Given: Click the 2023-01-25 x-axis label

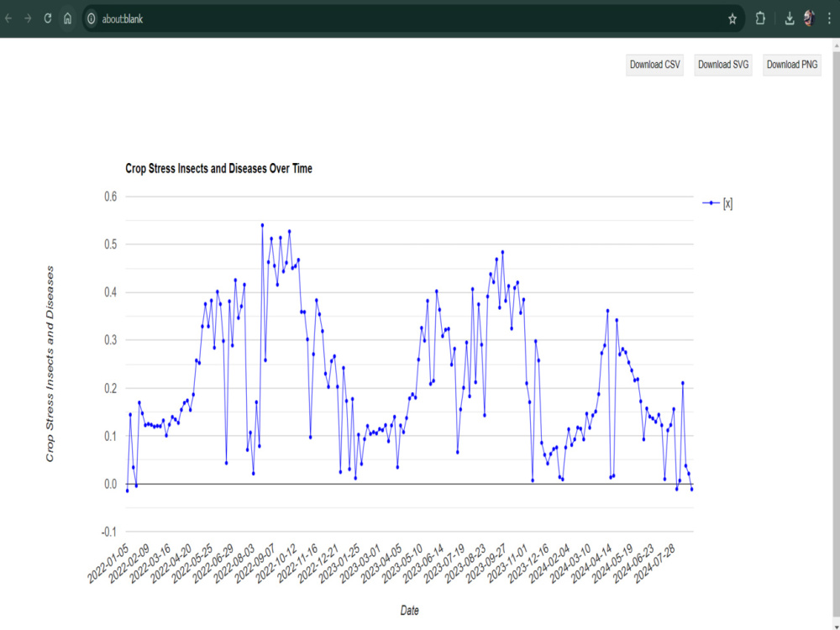Looking at the screenshot, I should 340,563.
